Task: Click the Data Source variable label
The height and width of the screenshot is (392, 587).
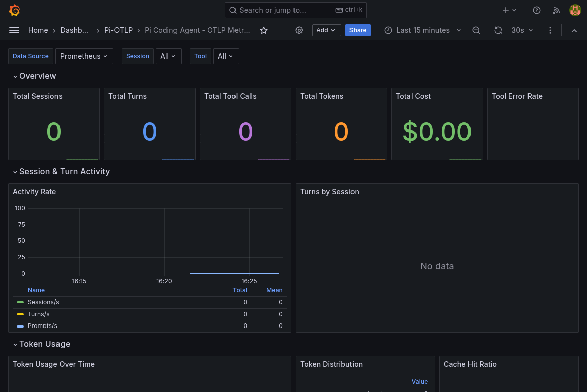Action: 31,56
